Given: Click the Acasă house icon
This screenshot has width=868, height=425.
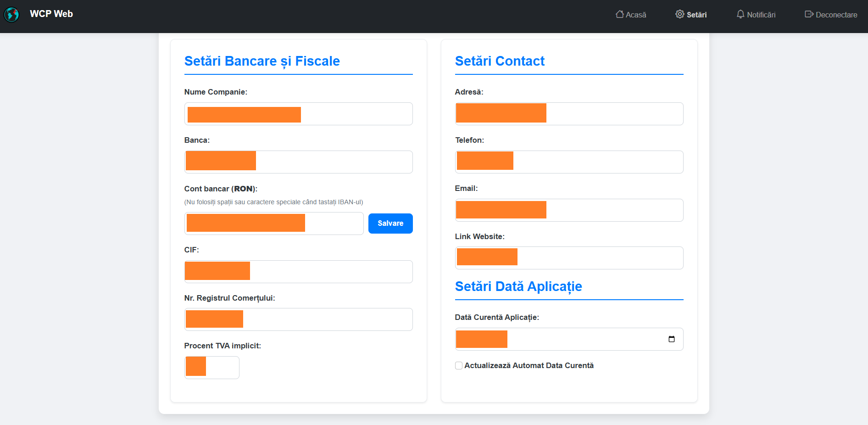Looking at the screenshot, I should (619, 14).
